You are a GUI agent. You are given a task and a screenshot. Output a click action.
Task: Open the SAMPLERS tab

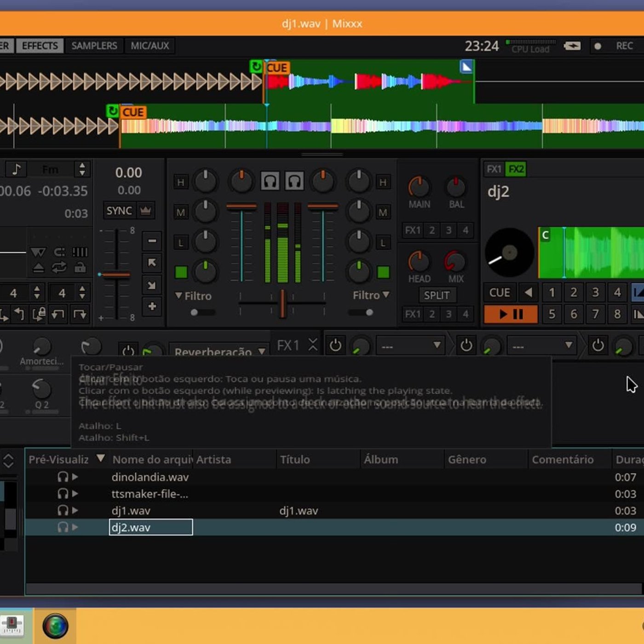point(94,46)
